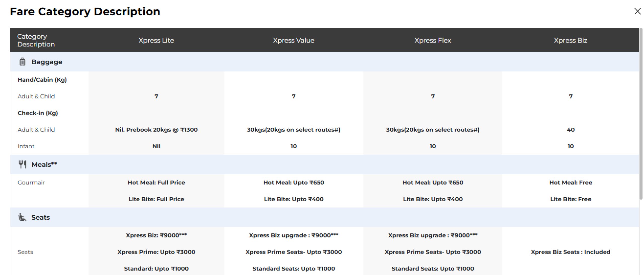Click the Xpress Biz check-in value 40
The height and width of the screenshot is (275, 644).
571,130
